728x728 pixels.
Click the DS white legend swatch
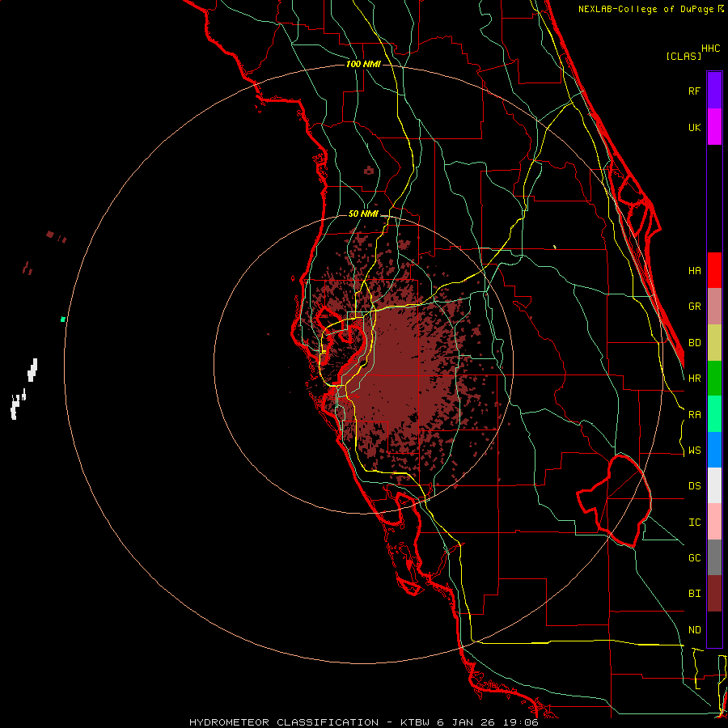pyautogui.click(x=714, y=485)
